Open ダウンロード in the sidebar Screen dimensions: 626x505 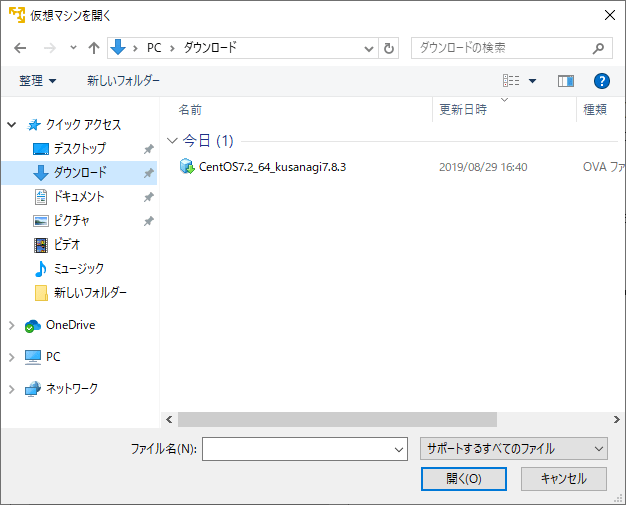point(80,173)
